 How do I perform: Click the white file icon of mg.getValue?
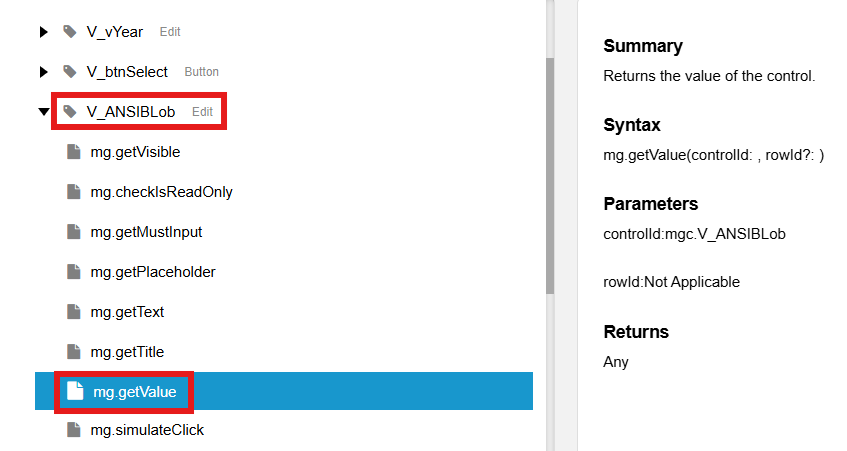coord(76,391)
